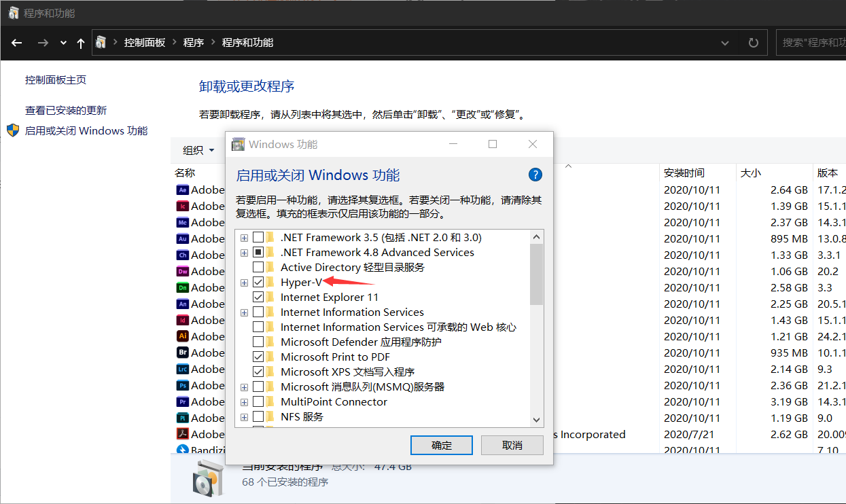Click the 控制面板 breadcrumb
846x504 pixels.
144,42
